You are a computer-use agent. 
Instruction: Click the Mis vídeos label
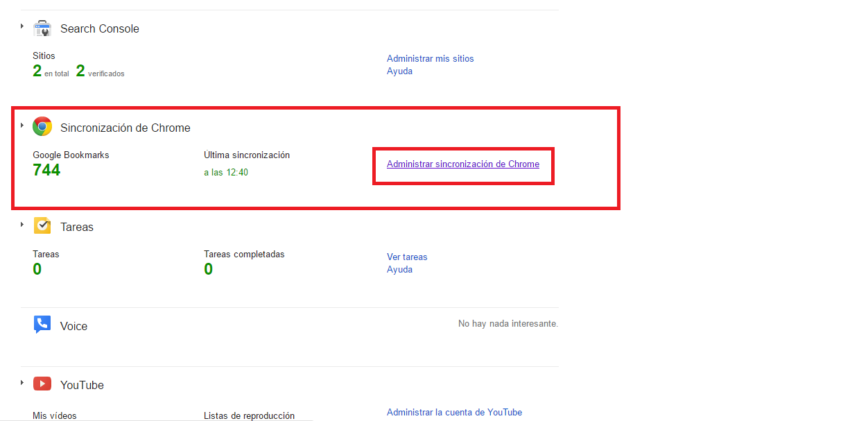tap(55, 416)
